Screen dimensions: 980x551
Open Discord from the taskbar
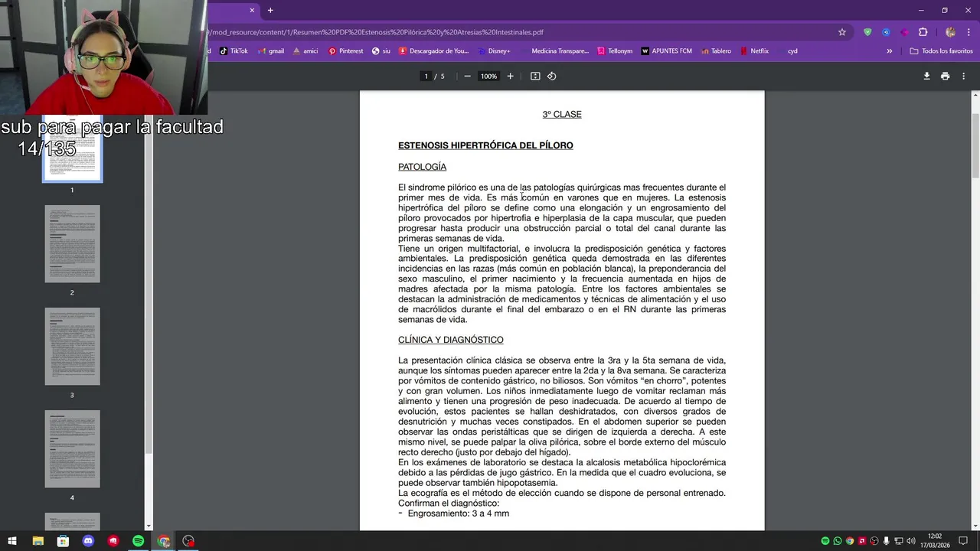[88, 541]
